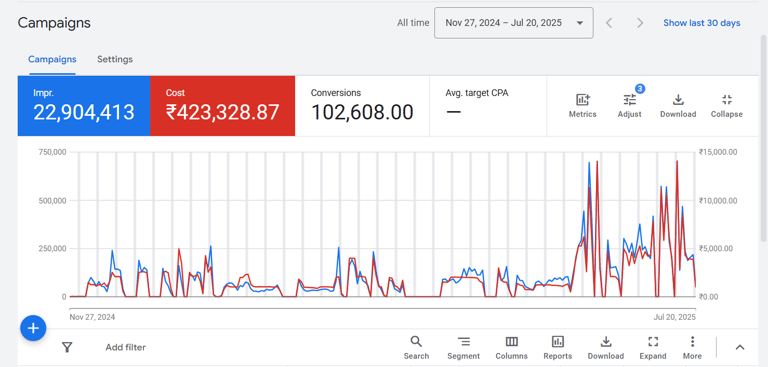Switch to the Campaigns tab
The height and width of the screenshot is (367, 768).
52,59
